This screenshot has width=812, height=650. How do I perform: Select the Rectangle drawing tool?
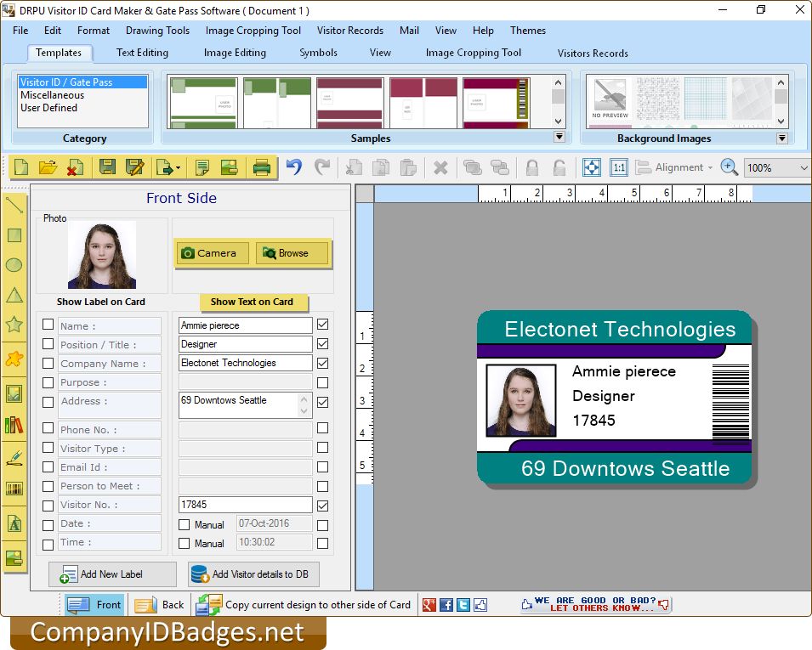[x=14, y=235]
